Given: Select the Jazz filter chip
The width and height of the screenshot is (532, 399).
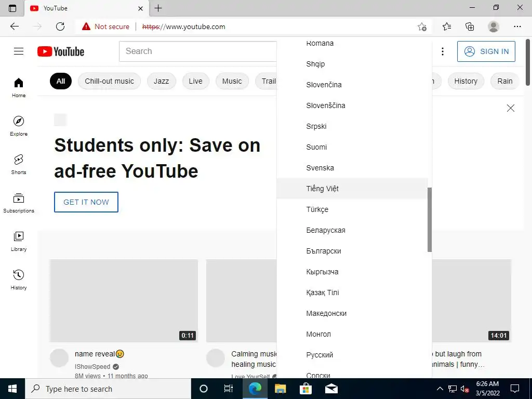Looking at the screenshot, I should [161, 81].
